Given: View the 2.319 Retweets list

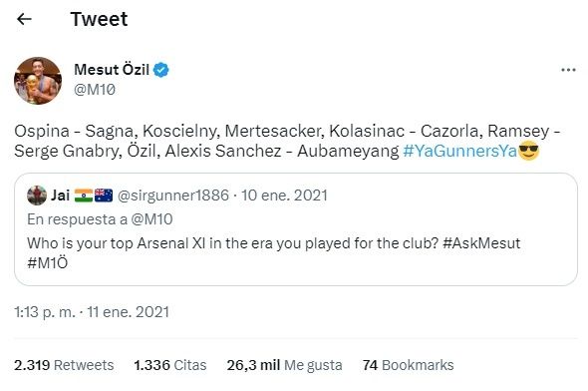Looking at the screenshot, I should (64, 365).
